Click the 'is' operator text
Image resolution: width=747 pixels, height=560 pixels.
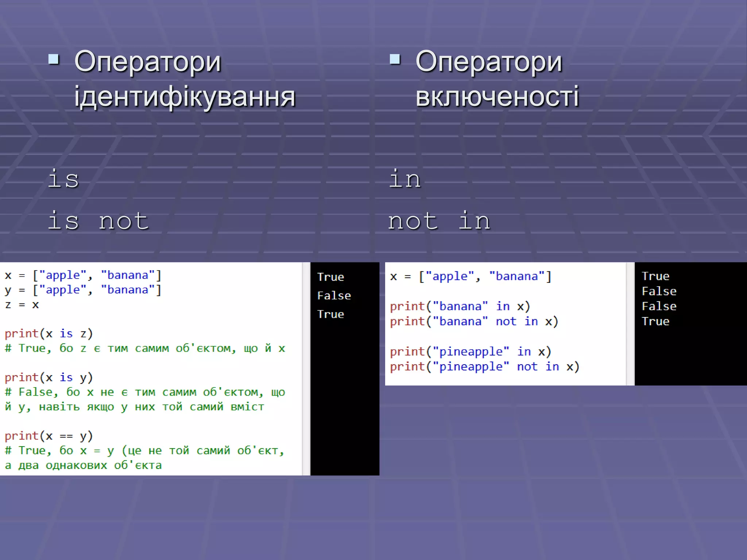coord(63,179)
